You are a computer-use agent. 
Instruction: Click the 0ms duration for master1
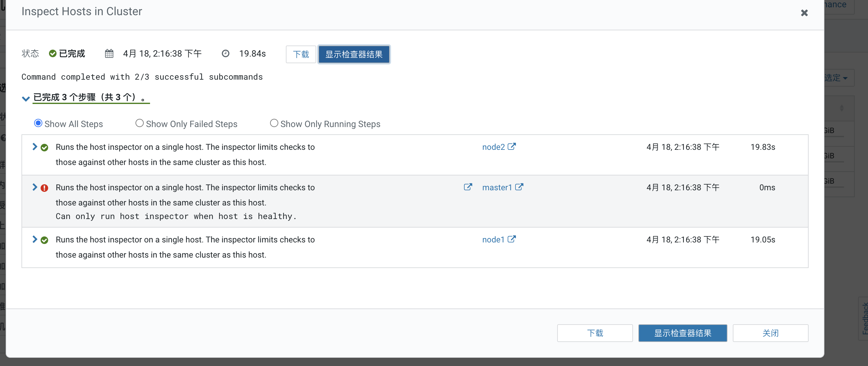[767, 187]
